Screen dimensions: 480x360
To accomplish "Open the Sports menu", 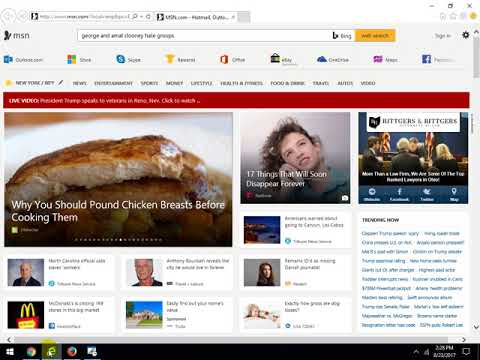I will [149, 83].
